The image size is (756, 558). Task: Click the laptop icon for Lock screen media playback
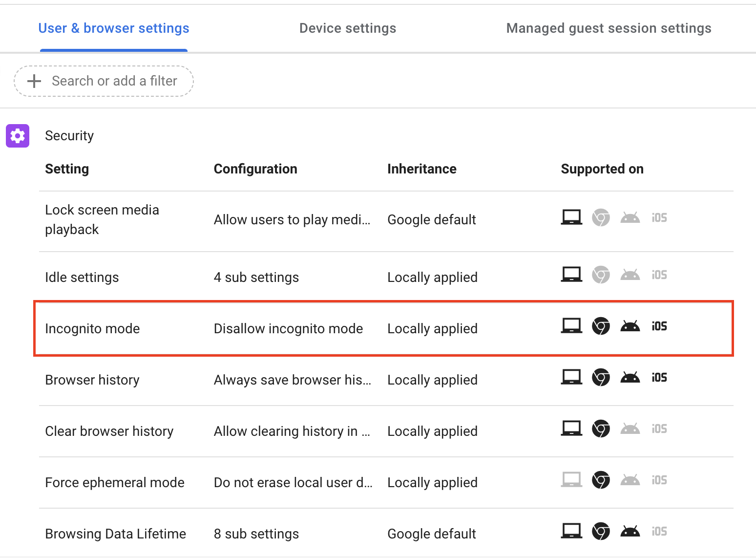[x=571, y=216]
